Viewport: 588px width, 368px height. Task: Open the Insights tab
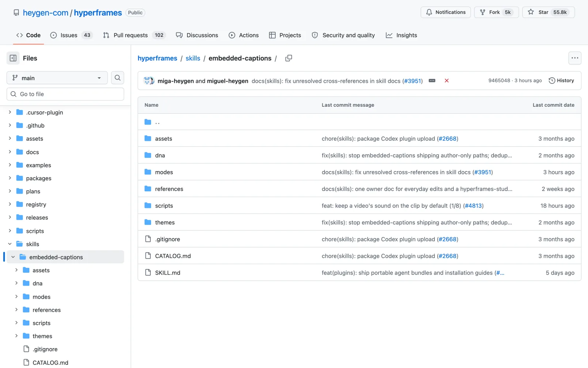coord(401,35)
